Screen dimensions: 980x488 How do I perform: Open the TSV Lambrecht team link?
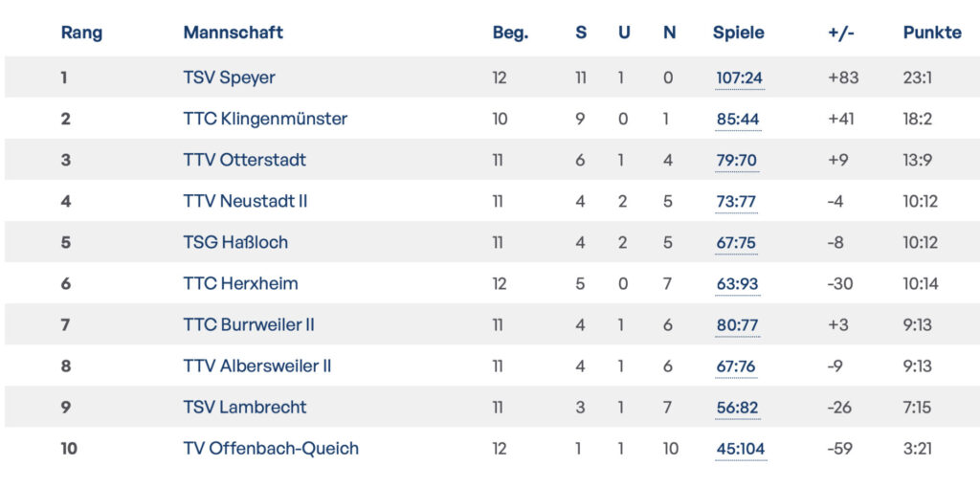pos(245,407)
